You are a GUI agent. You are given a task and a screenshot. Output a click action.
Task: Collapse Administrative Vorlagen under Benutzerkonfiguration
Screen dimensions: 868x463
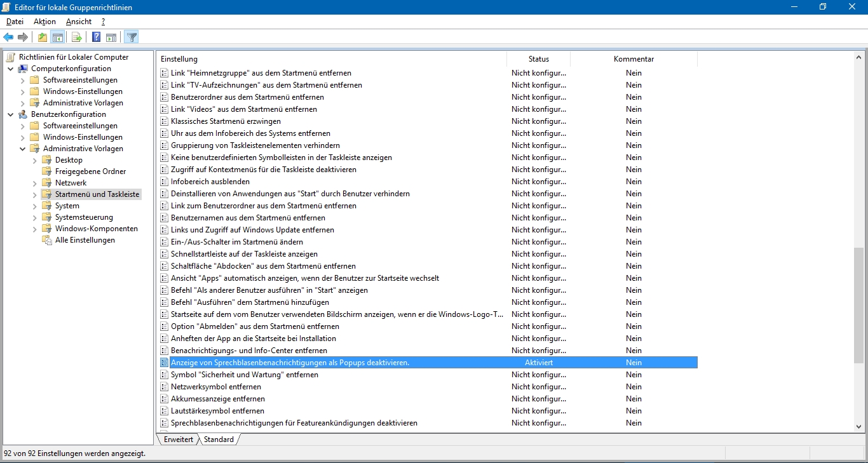tap(23, 149)
